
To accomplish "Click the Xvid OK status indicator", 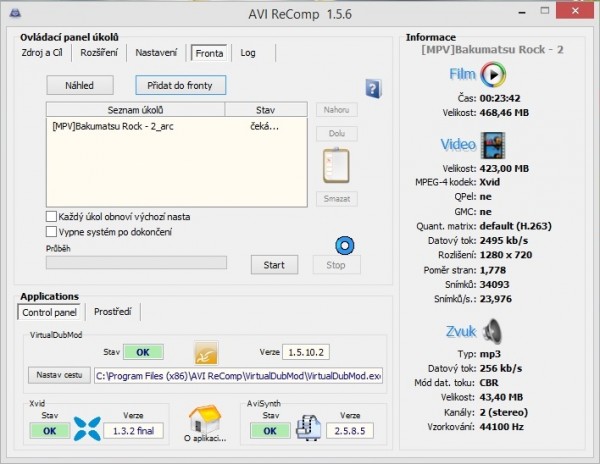I will coord(50,431).
